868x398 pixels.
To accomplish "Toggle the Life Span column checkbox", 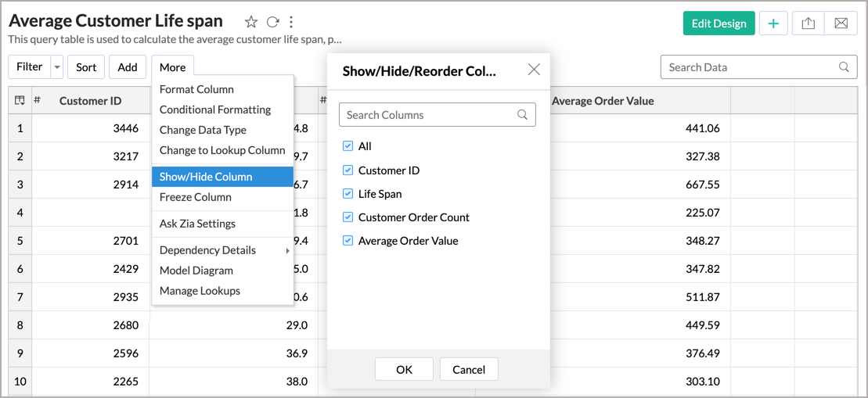I will (348, 194).
